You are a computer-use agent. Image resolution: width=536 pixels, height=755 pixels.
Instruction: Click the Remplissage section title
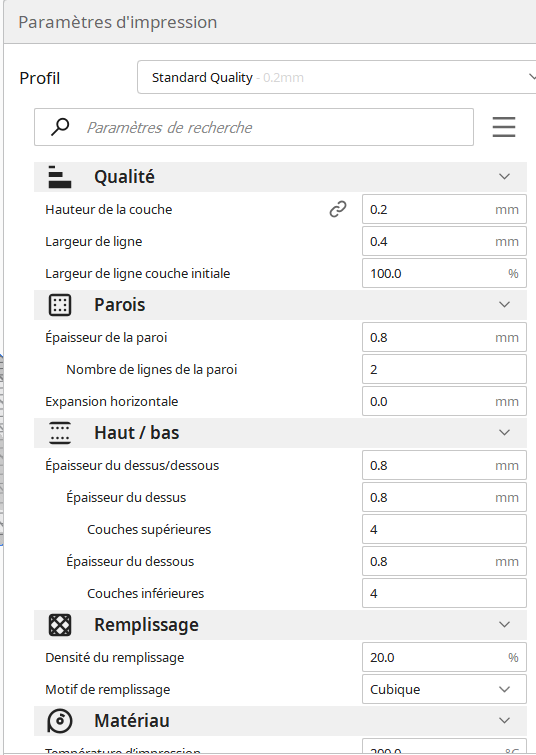[x=146, y=625]
